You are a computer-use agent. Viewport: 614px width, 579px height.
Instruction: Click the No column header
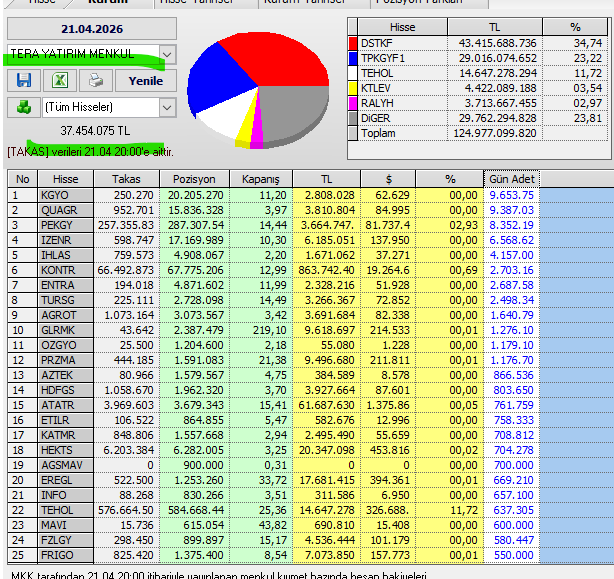(23, 179)
